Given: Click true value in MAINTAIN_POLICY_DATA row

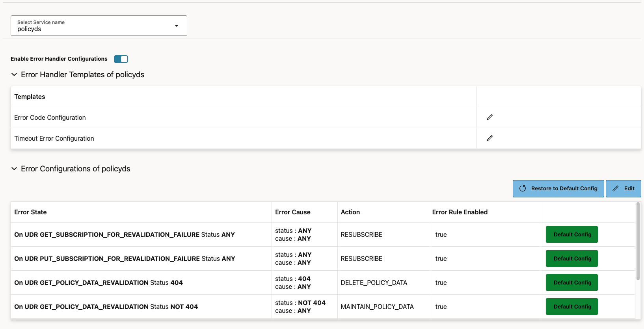Looking at the screenshot, I should pyautogui.click(x=441, y=307).
